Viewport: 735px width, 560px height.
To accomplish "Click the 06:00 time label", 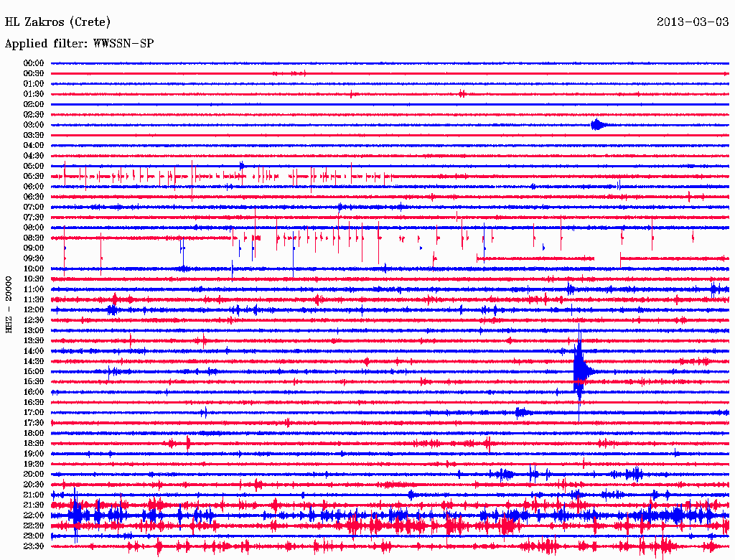I will (x=34, y=187).
